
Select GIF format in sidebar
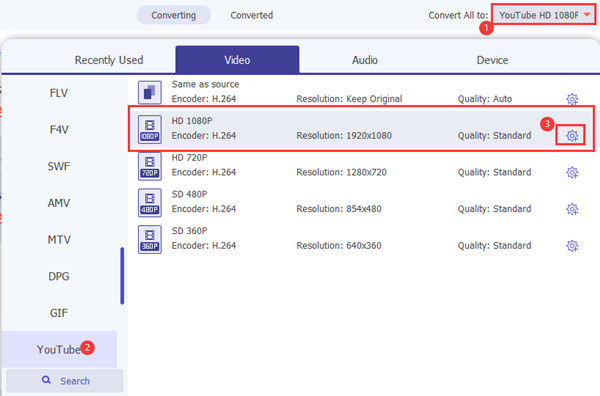[59, 313]
